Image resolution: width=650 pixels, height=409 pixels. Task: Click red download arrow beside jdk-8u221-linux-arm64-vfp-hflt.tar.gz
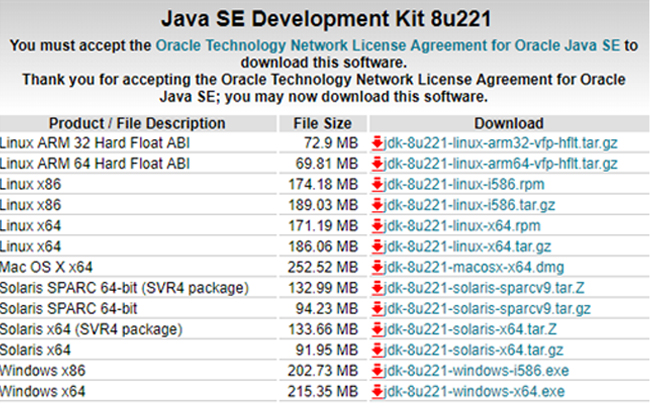pos(377,164)
